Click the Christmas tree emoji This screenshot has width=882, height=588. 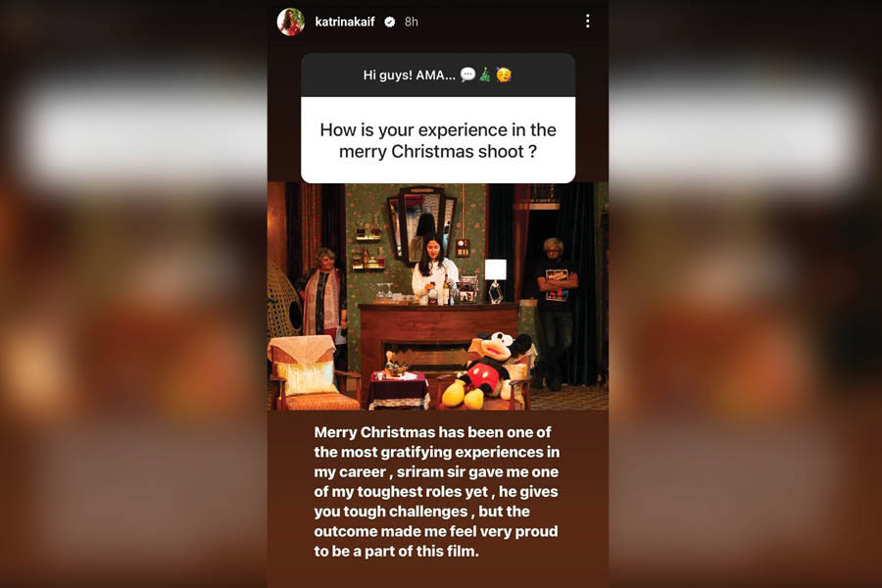(x=485, y=74)
